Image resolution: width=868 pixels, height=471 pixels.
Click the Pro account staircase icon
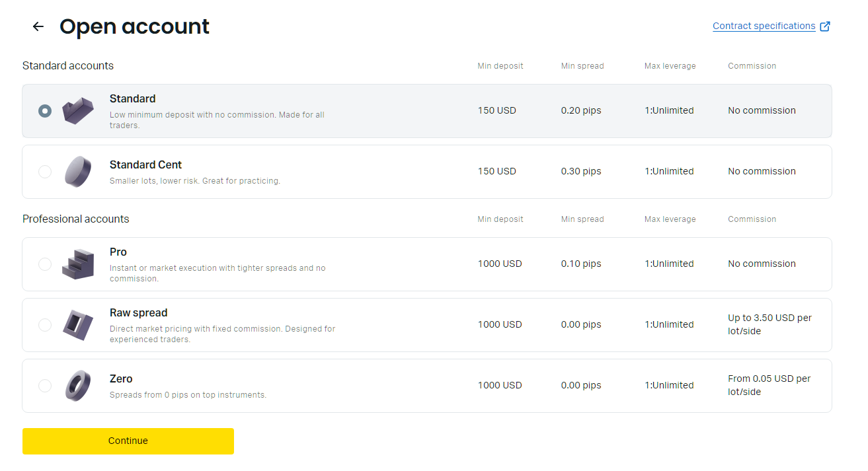click(78, 264)
